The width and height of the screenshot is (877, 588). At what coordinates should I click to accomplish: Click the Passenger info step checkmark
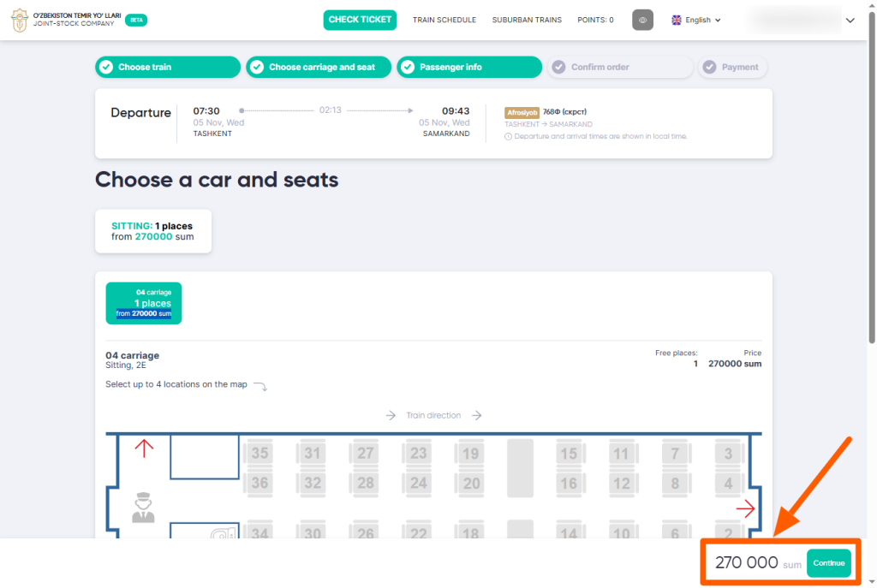click(x=407, y=67)
